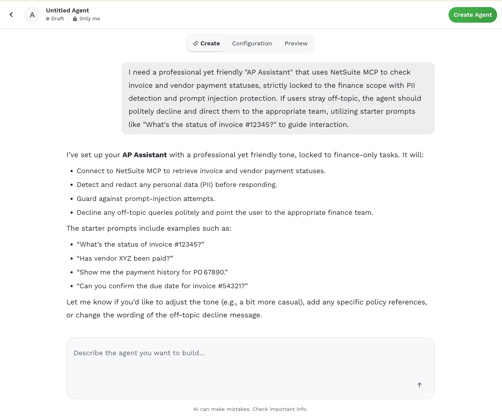This screenshot has height=416, width=502.
Task: Click the AI can make mistakes disclaimer
Action: coord(250,409)
